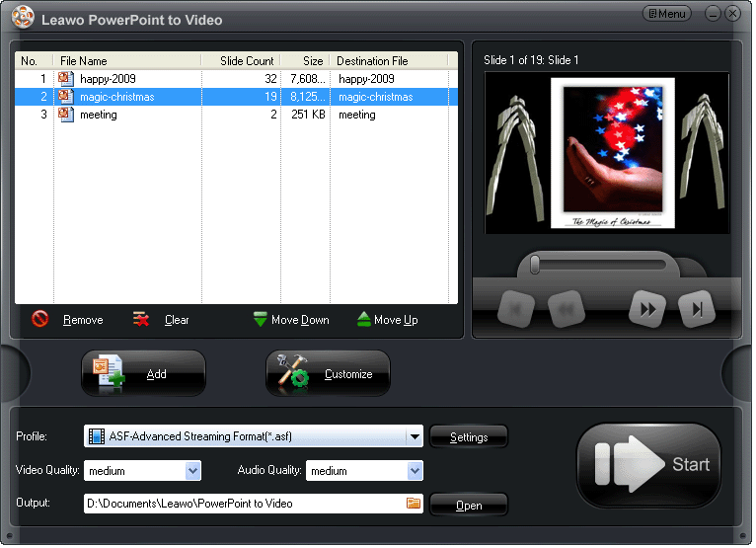Open profile Settings button
Screen dimensions: 756x548
pos(469,436)
